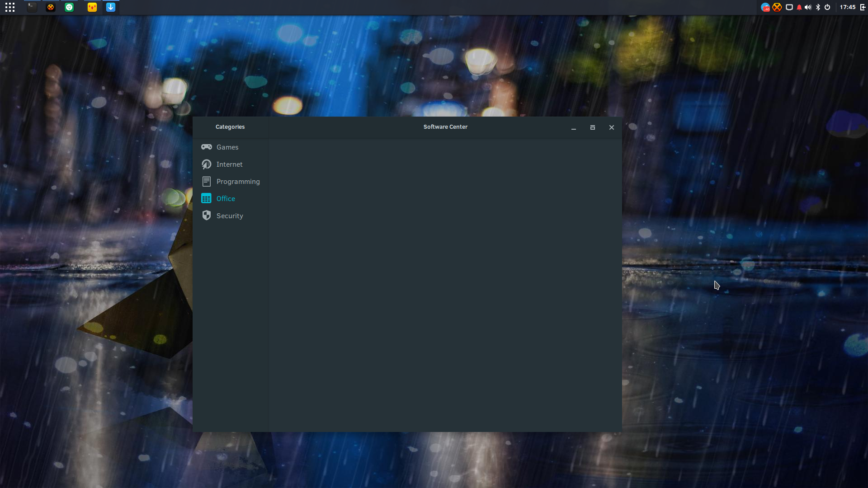This screenshot has width=868, height=488.
Task: Click the Games category label
Action: [x=227, y=147]
